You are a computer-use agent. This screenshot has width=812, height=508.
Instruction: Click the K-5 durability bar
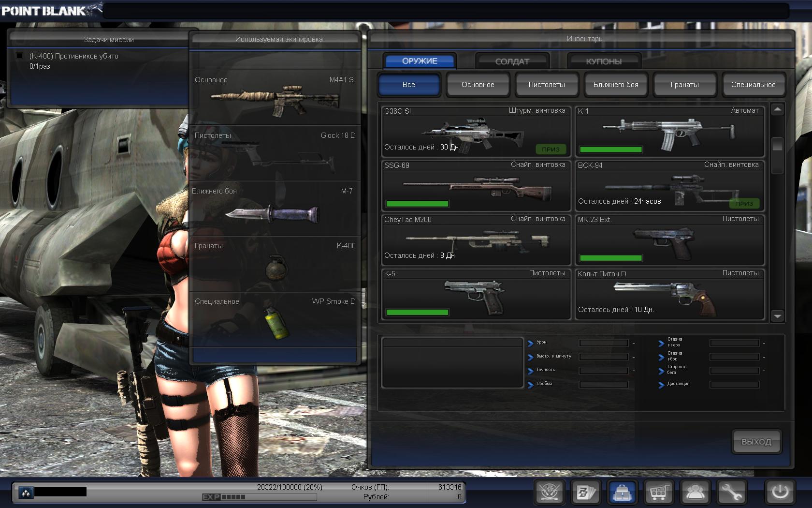point(417,313)
